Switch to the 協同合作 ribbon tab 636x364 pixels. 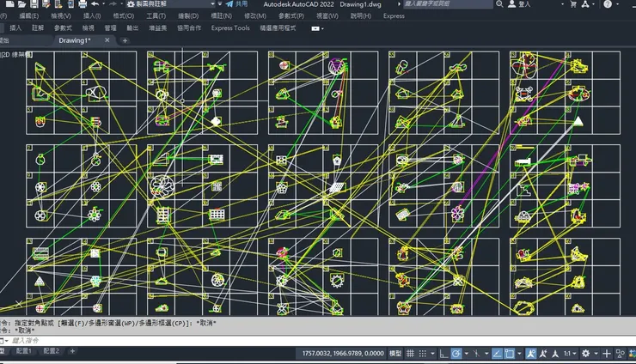(x=189, y=28)
